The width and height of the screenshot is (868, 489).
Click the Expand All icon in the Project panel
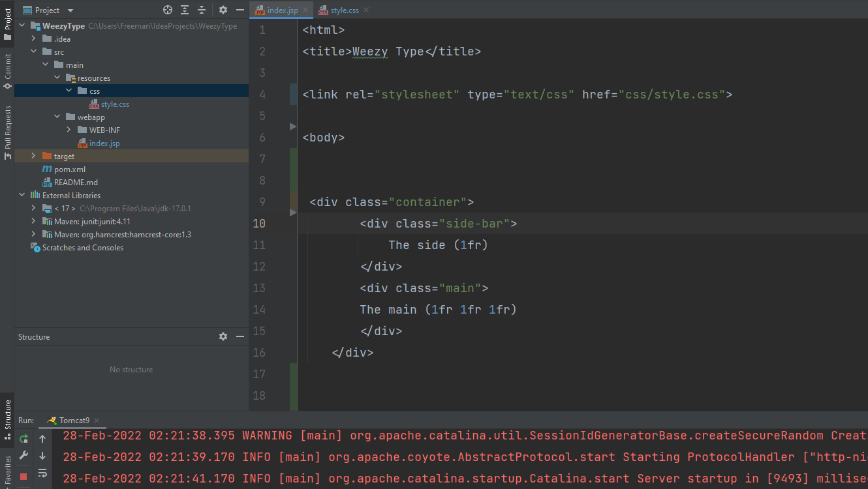pos(185,10)
